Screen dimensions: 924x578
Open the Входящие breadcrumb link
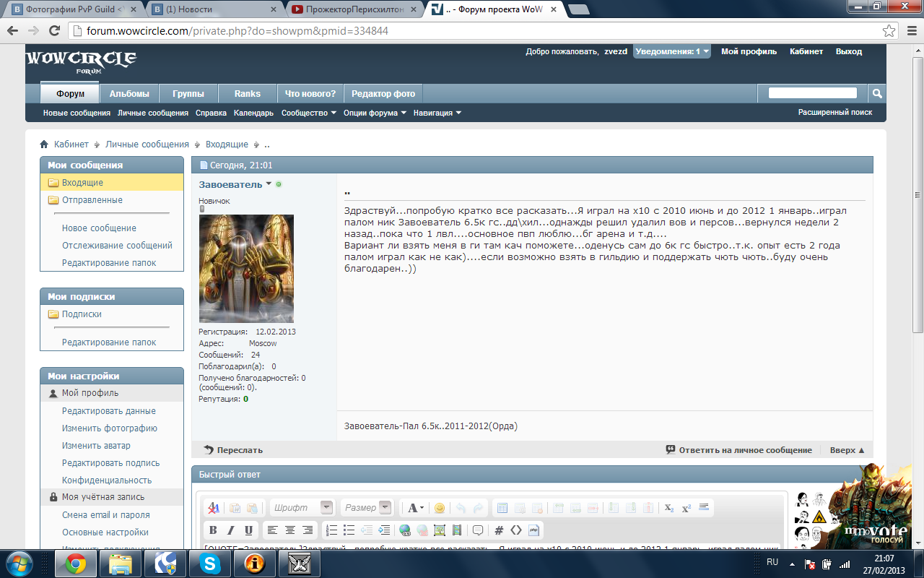(x=227, y=144)
